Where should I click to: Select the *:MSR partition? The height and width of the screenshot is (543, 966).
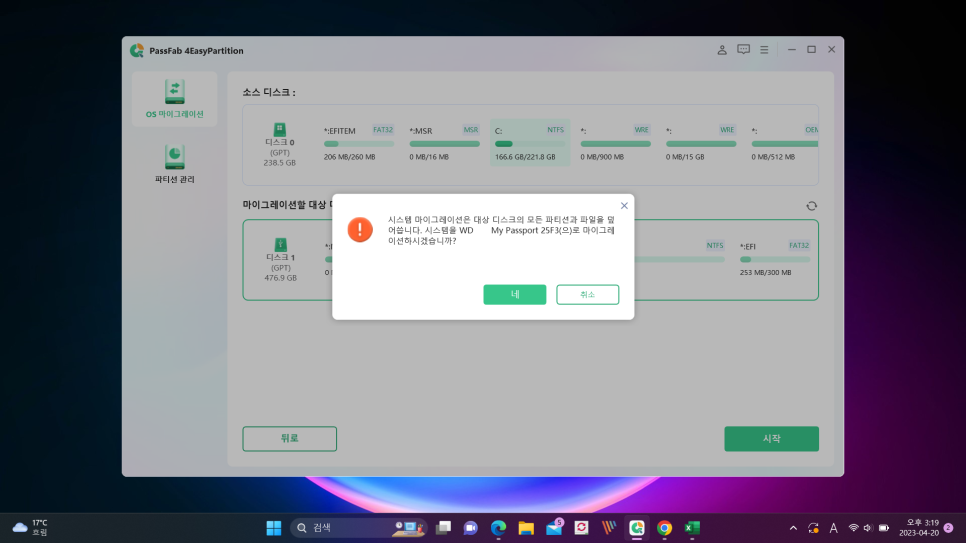point(444,144)
